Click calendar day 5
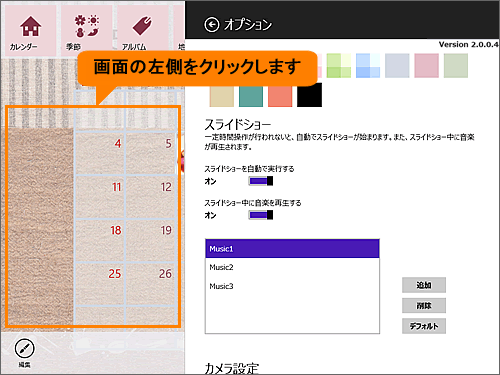This screenshot has height=375, width=500. point(151,154)
